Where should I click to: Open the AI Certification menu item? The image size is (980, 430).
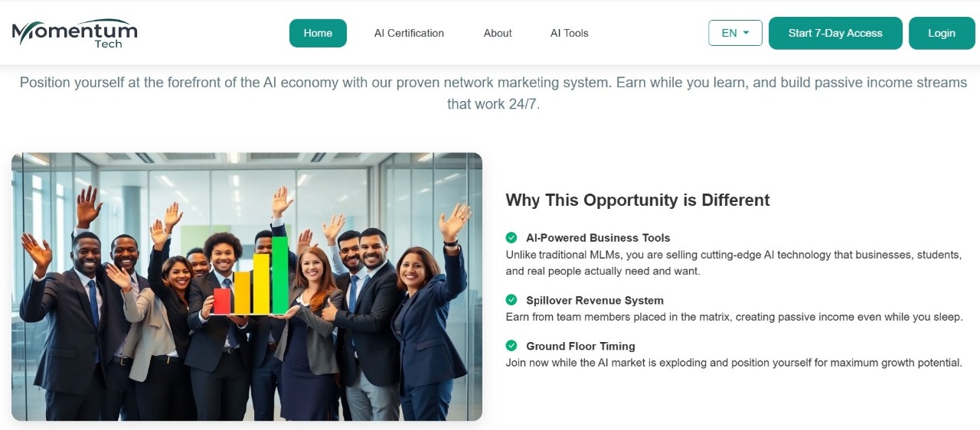point(409,33)
